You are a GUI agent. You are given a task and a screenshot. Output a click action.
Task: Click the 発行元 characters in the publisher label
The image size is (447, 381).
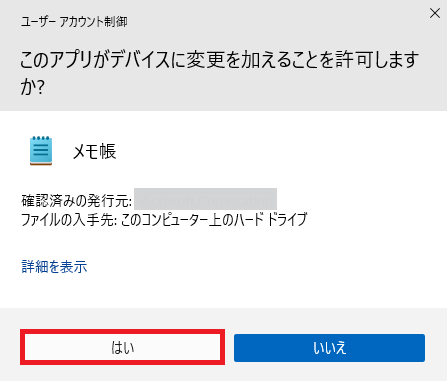click(x=107, y=201)
